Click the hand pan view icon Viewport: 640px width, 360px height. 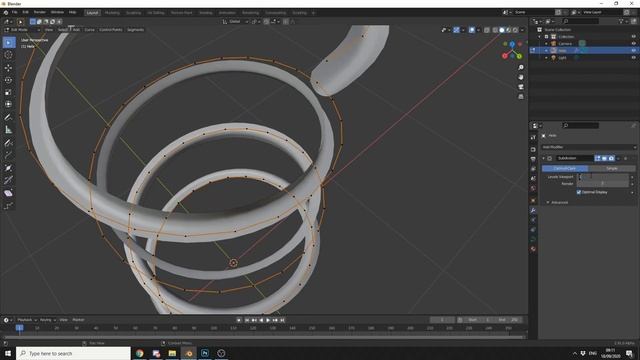pos(521,77)
